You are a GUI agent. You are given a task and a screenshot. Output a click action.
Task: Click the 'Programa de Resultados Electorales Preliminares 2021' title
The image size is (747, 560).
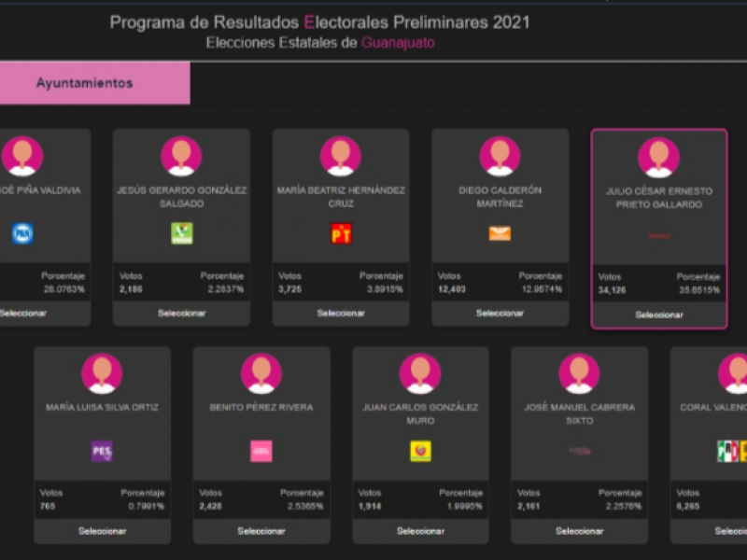point(319,22)
